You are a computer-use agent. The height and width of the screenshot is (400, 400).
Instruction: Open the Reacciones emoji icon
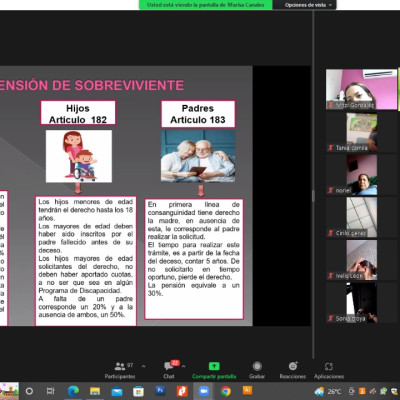[x=293, y=366]
